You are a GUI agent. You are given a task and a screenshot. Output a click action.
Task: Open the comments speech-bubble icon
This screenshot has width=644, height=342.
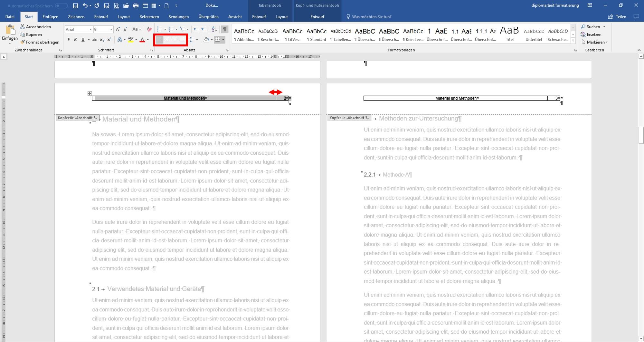[x=636, y=16]
